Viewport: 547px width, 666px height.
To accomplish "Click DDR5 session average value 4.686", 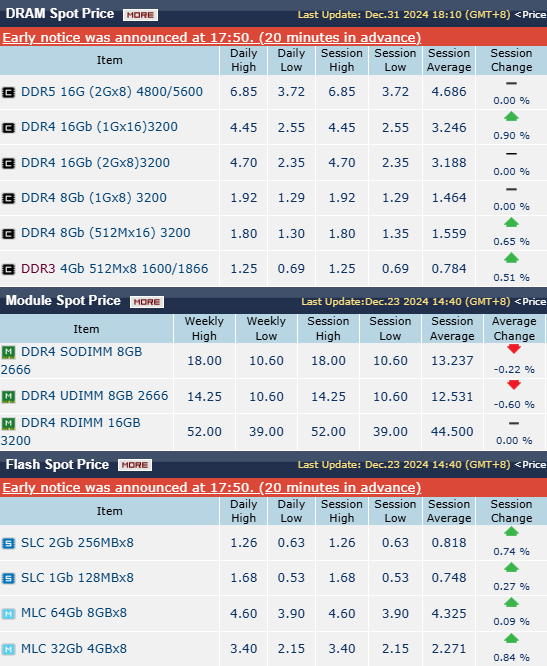I will 449,92.
